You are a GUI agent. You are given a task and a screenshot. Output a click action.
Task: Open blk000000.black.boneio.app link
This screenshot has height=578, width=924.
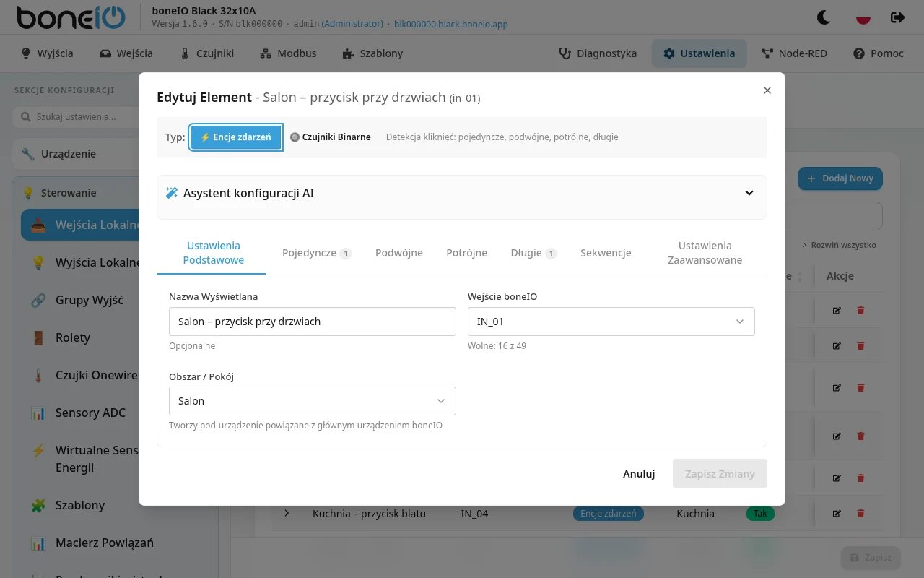(451, 24)
